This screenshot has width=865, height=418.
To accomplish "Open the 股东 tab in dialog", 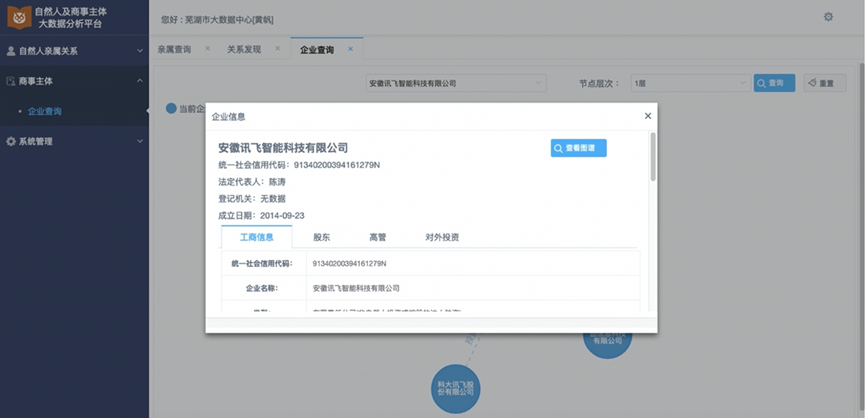I will [322, 237].
